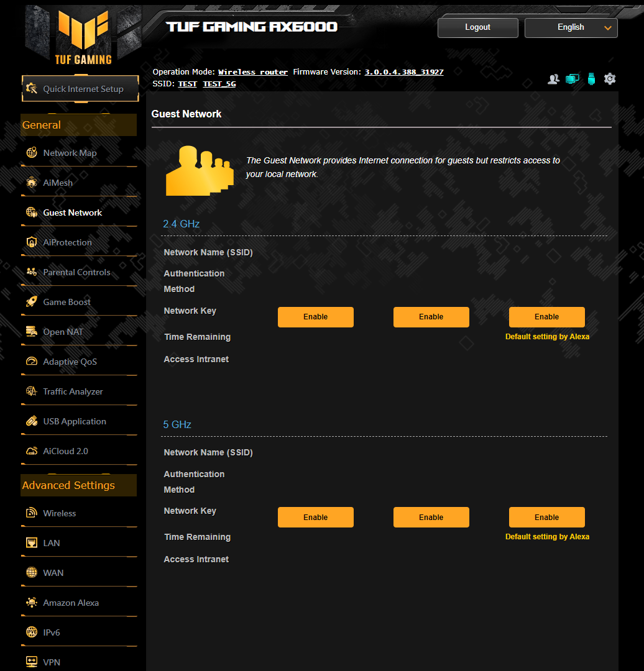Image resolution: width=644 pixels, height=671 pixels.
Task: Click the 2.4 GHz section heading
Action: tap(181, 224)
